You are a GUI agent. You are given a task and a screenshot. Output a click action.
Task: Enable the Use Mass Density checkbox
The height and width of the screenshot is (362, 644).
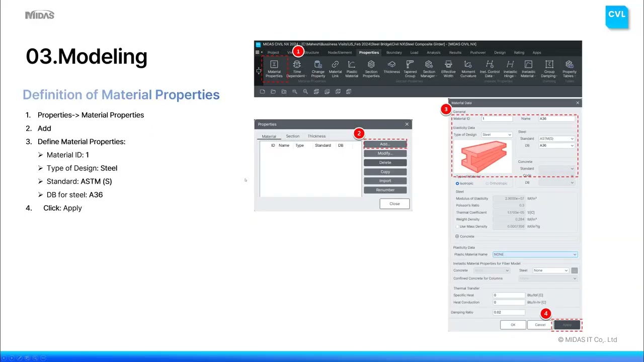457,226
